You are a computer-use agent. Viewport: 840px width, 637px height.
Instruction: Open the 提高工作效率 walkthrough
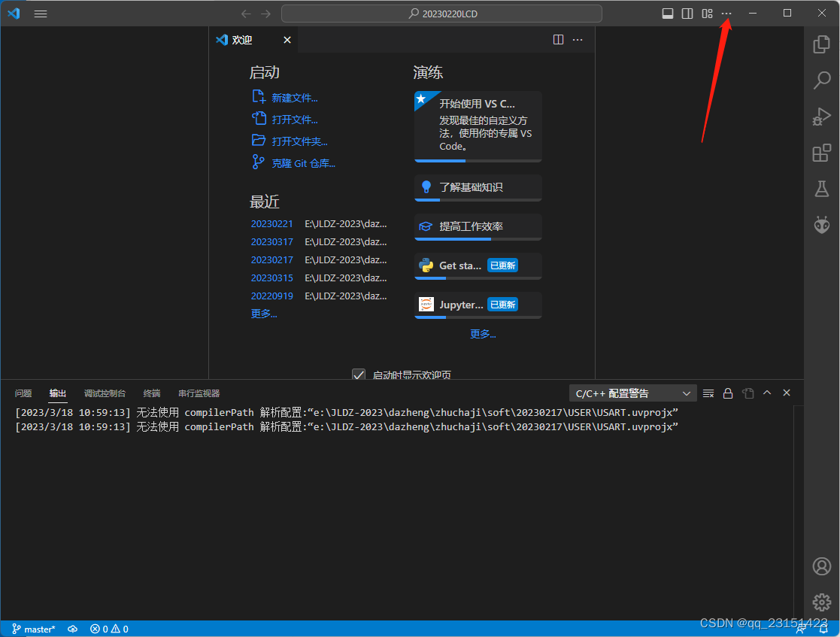click(478, 226)
